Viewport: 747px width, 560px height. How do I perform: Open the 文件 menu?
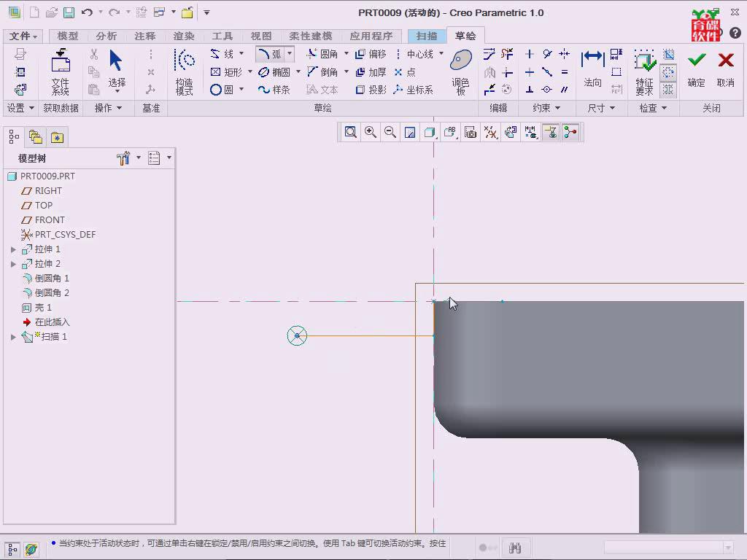pyautogui.click(x=23, y=36)
